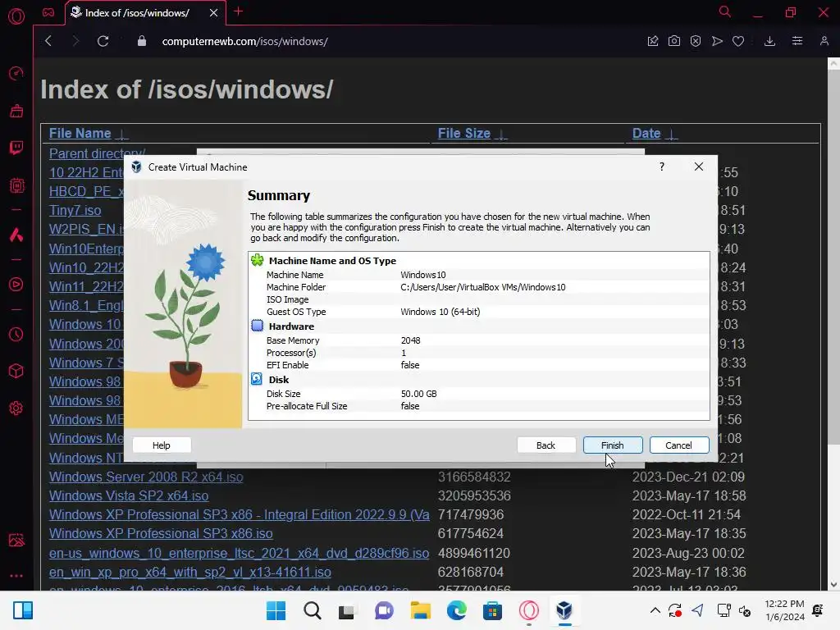Sort listing by File Name
The width and height of the screenshot is (840, 630).
[x=80, y=134]
